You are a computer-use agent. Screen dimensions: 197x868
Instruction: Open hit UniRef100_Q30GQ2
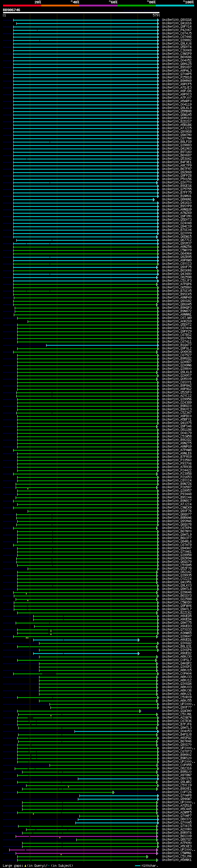click(x=177, y=643)
